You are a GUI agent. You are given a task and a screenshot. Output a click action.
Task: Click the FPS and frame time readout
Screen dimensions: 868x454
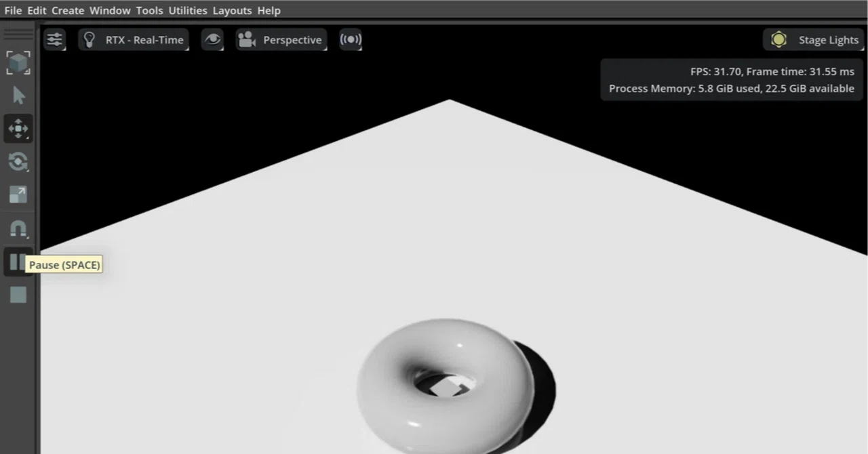(x=772, y=71)
